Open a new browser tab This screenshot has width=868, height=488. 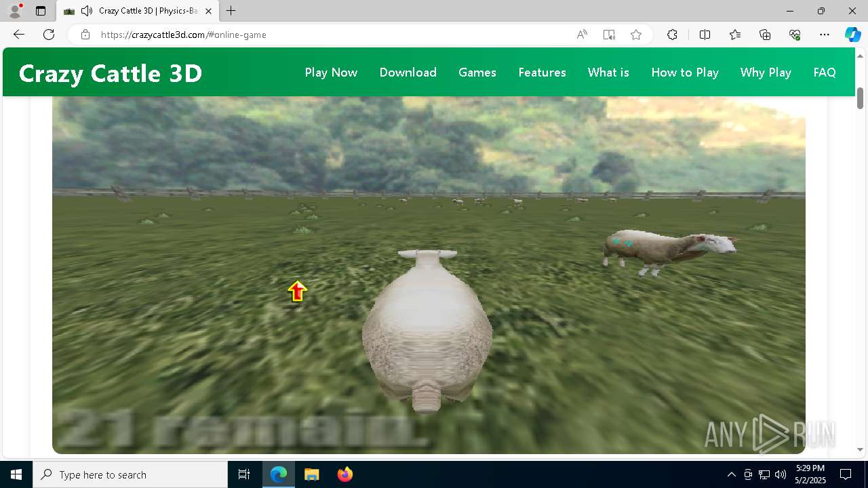(231, 11)
